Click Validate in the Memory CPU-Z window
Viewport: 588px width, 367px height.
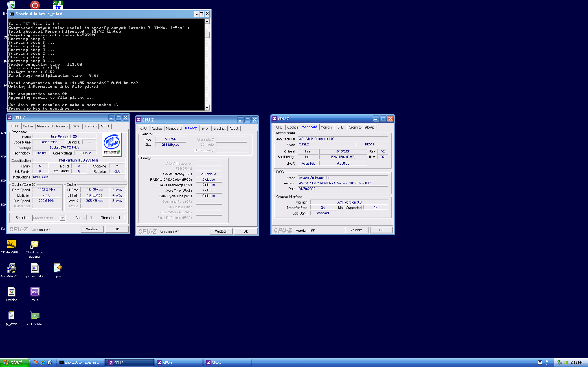click(x=221, y=231)
